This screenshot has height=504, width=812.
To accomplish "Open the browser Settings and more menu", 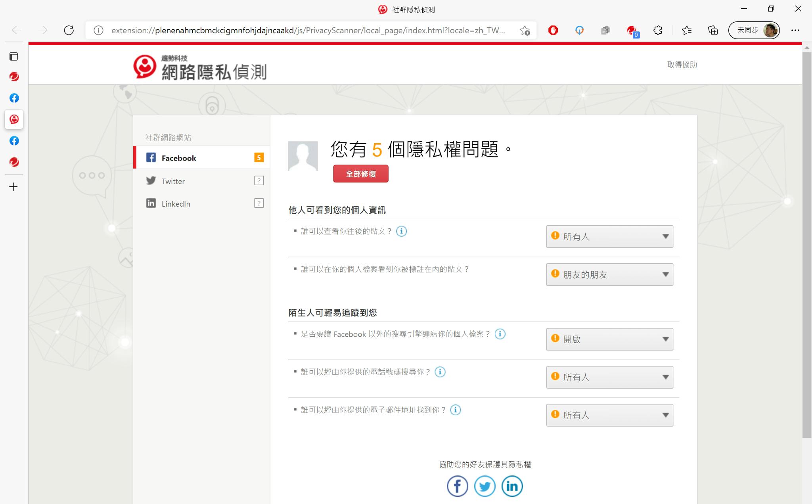I will click(x=795, y=30).
